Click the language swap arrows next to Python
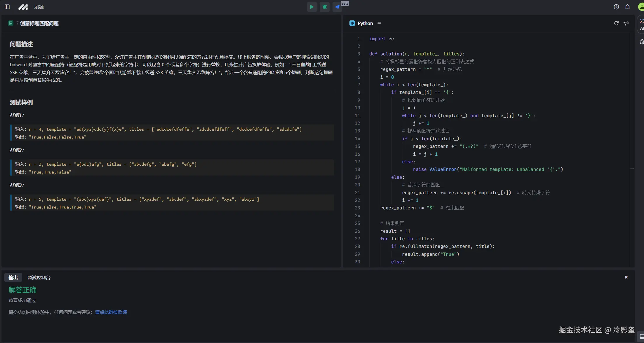Image resolution: width=644 pixels, height=343 pixels. (x=379, y=23)
